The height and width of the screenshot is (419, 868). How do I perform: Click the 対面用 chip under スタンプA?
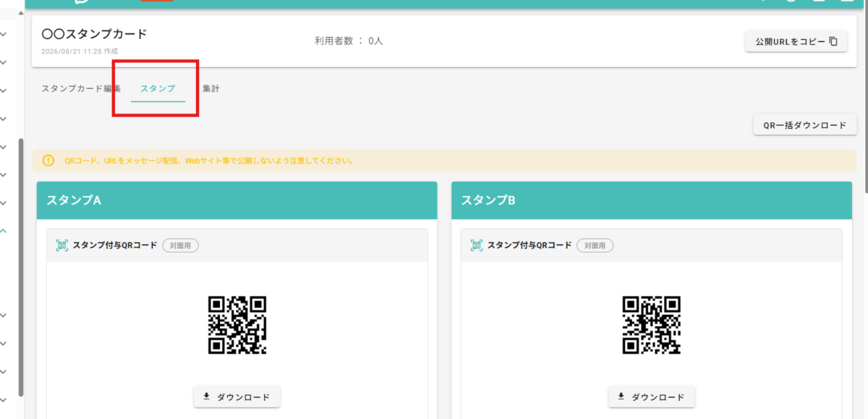180,245
